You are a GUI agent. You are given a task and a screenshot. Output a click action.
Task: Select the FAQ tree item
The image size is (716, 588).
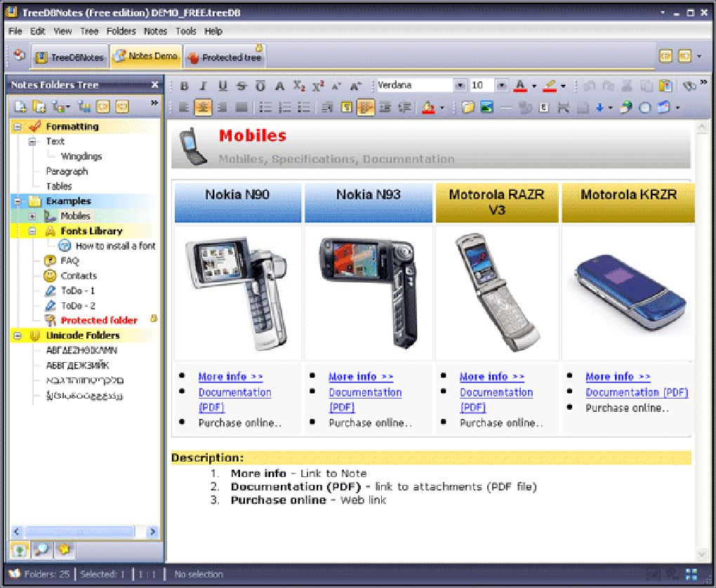(x=70, y=261)
